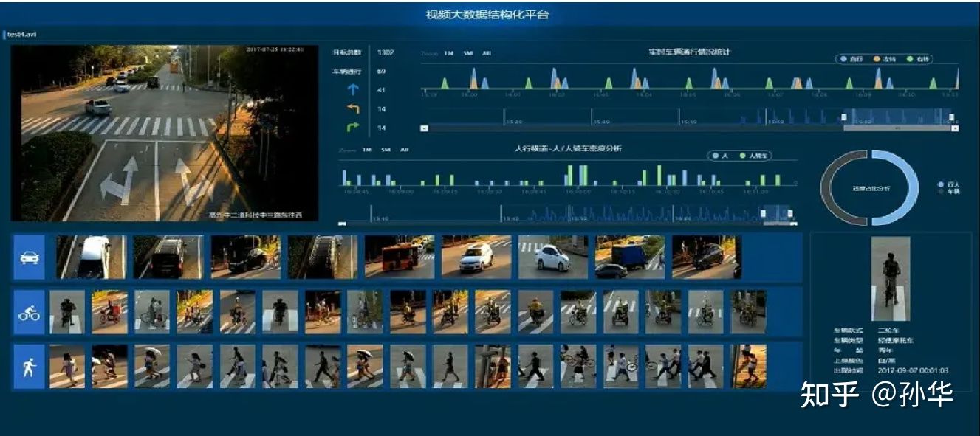980x436 pixels.
Task: Select the pedestrian category icon
Action: pos(29,367)
